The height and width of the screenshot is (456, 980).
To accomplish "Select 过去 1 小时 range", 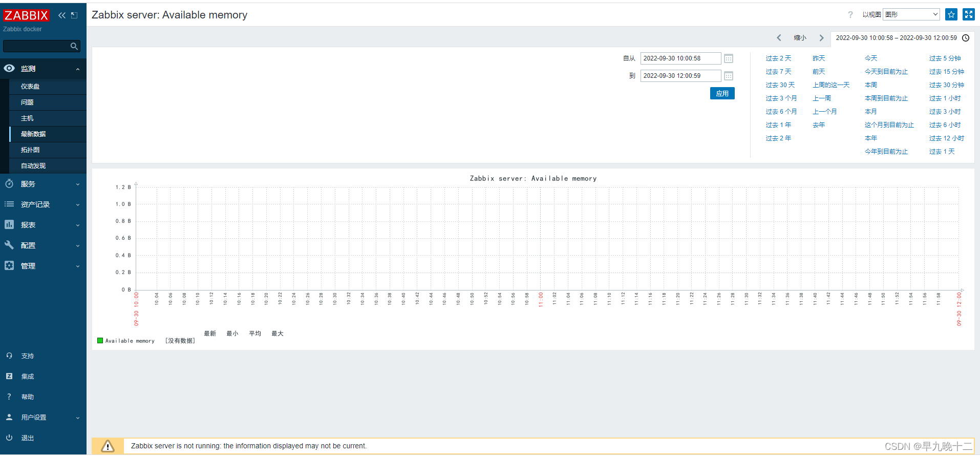I will coord(945,98).
